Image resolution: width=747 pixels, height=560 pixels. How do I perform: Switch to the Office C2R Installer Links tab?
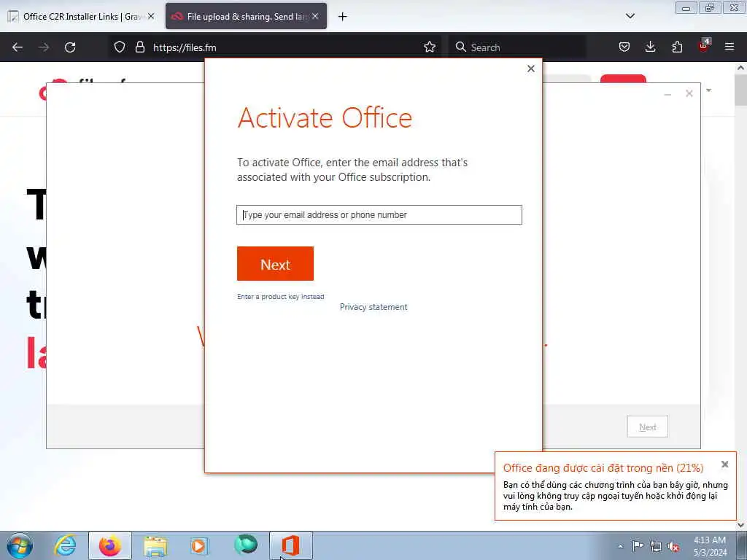81,17
